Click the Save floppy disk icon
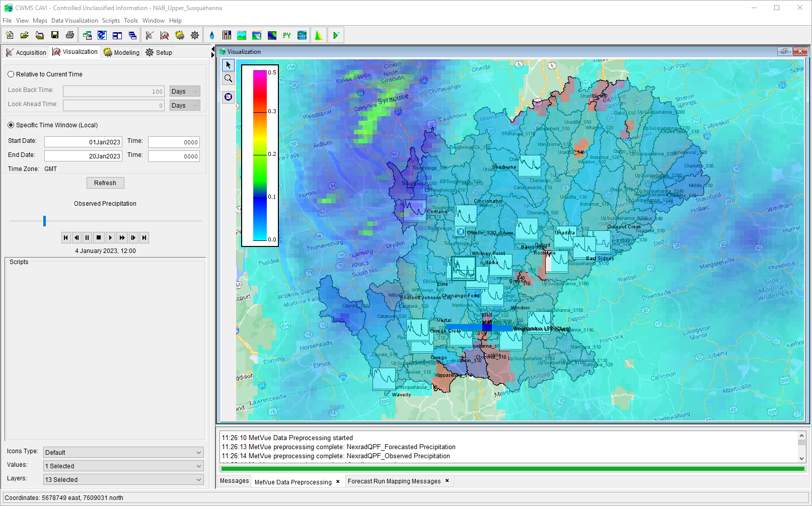 (x=55, y=35)
